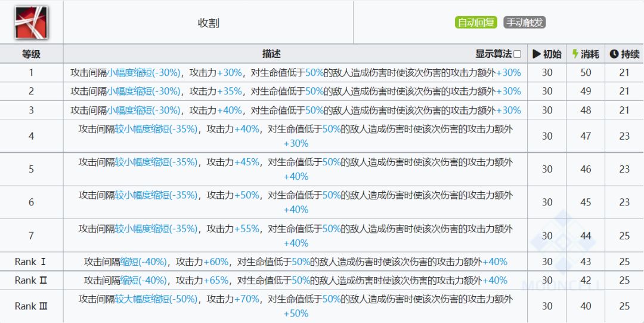The height and width of the screenshot is (323, 644).
Task: Click the play triangle icon beside 初始
Action: click(x=537, y=54)
